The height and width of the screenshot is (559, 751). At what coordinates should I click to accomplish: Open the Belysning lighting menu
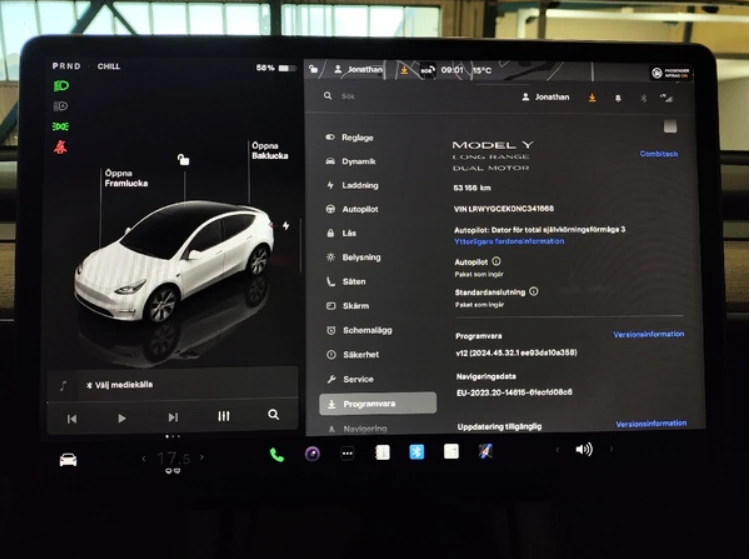click(x=353, y=257)
